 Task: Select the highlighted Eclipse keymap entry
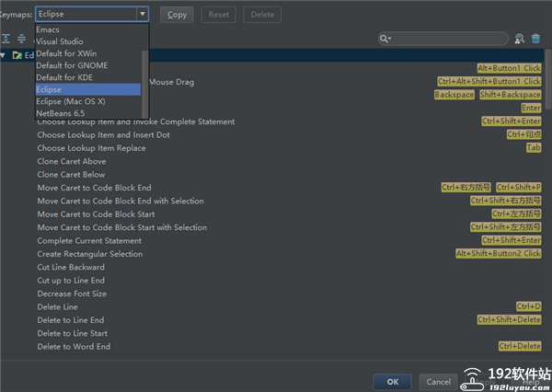coord(88,89)
